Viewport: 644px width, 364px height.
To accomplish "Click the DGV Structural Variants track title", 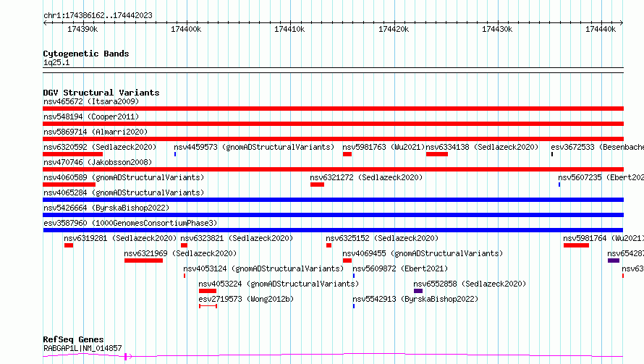I will point(101,93).
